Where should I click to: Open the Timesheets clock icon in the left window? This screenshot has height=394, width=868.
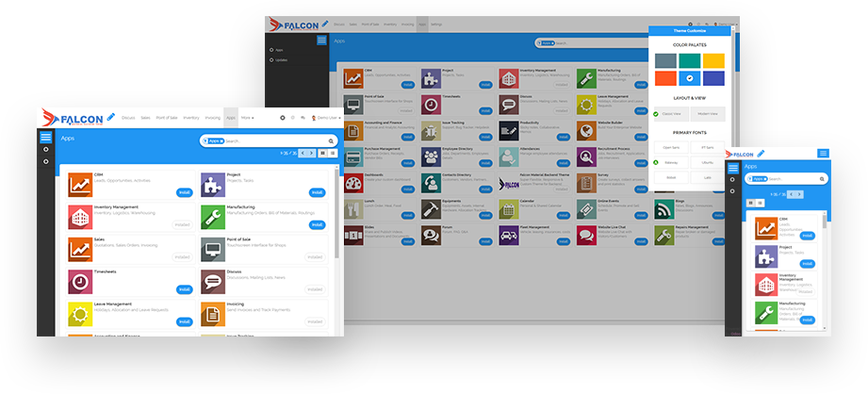(x=80, y=282)
